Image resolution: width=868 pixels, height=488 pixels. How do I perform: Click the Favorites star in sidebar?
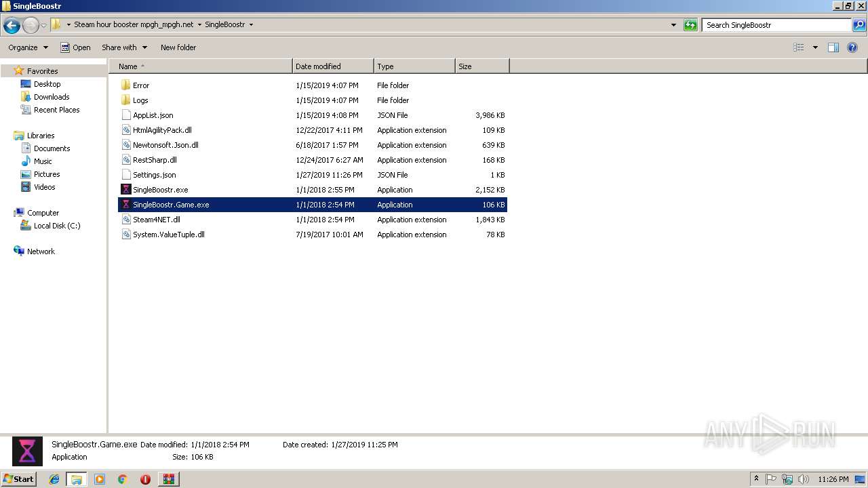pos(19,70)
